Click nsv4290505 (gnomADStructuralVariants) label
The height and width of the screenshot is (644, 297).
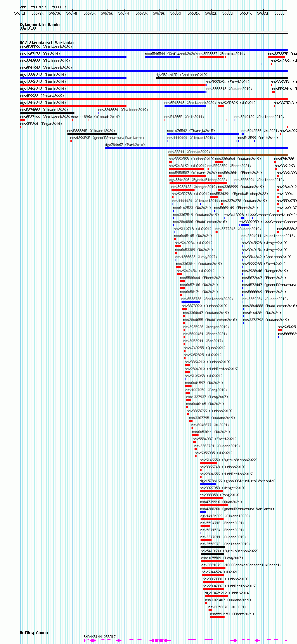[x=107, y=138]
